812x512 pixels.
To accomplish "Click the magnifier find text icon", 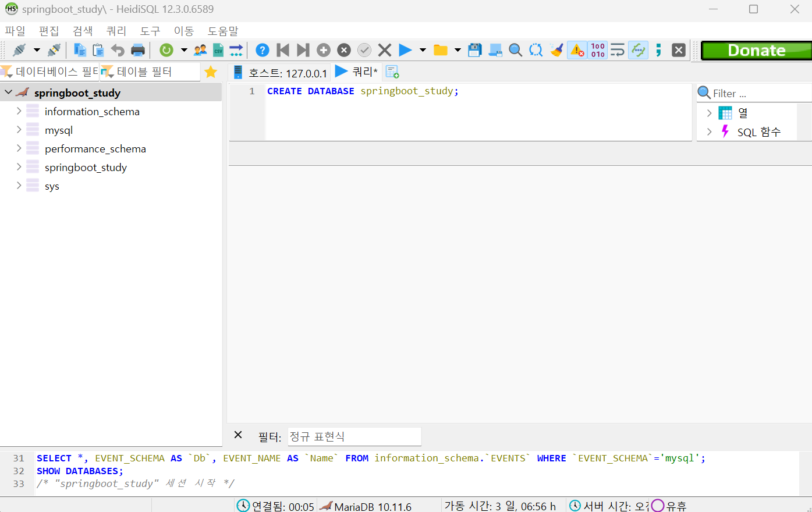I will 515,50.
